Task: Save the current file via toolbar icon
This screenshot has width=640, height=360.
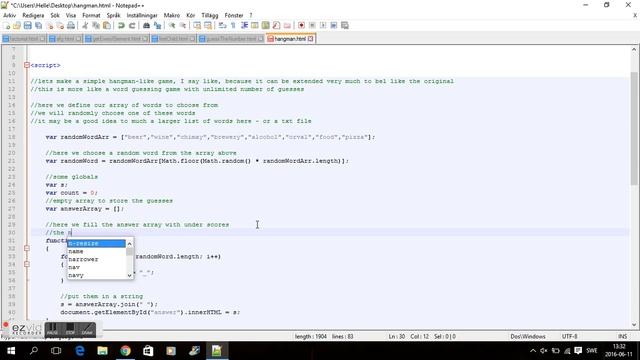Action: (x=27, y=26)
